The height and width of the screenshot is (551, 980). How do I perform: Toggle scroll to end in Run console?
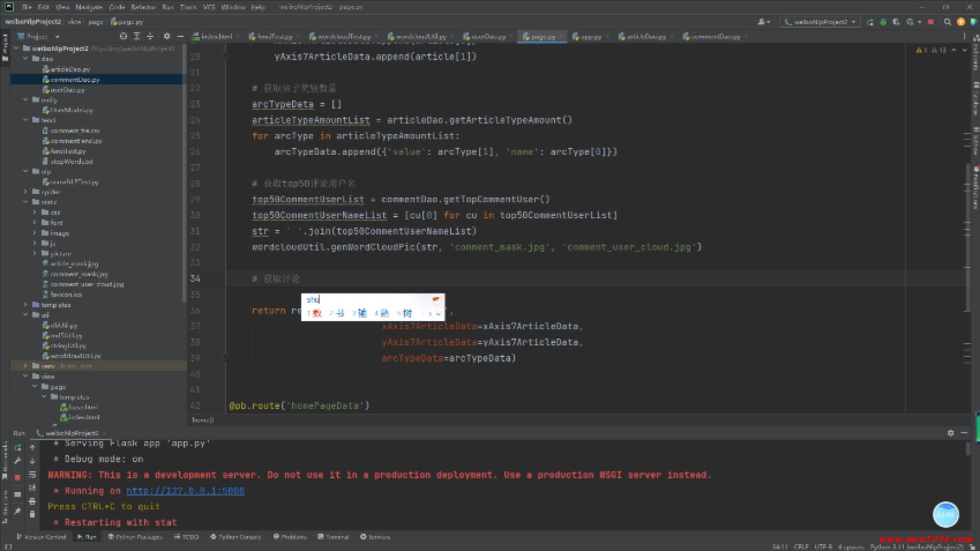tap(32, 488)
